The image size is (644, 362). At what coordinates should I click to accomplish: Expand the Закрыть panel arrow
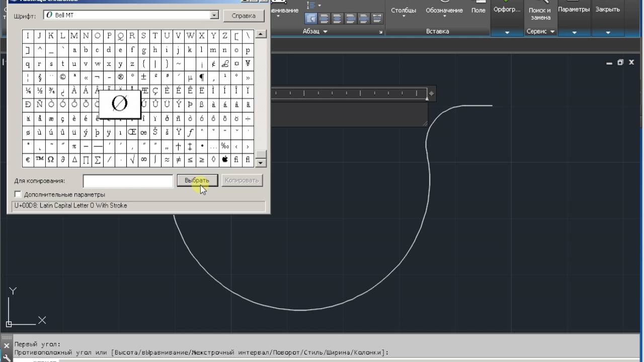[608, 33]
